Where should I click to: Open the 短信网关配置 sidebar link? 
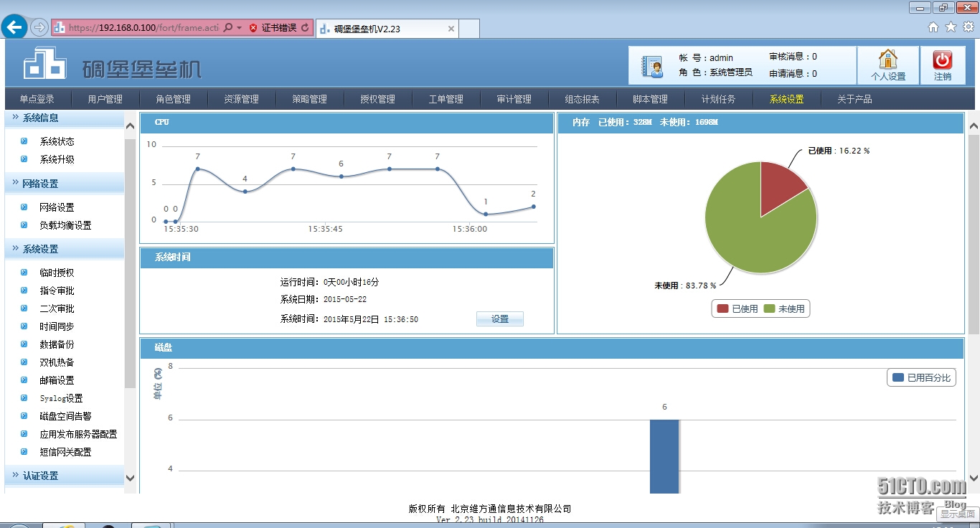click(65, 452)
